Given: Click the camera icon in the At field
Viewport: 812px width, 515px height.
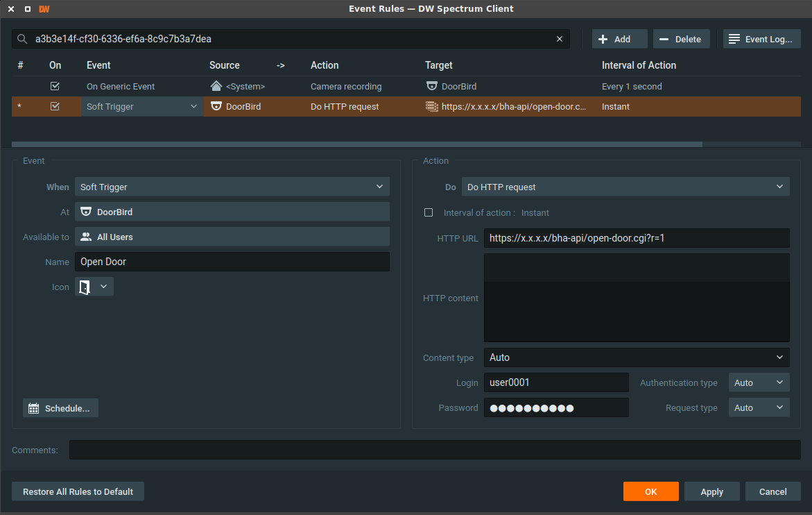Looking at the screenshot, I should pyautogui.click(x=86, y=212).
